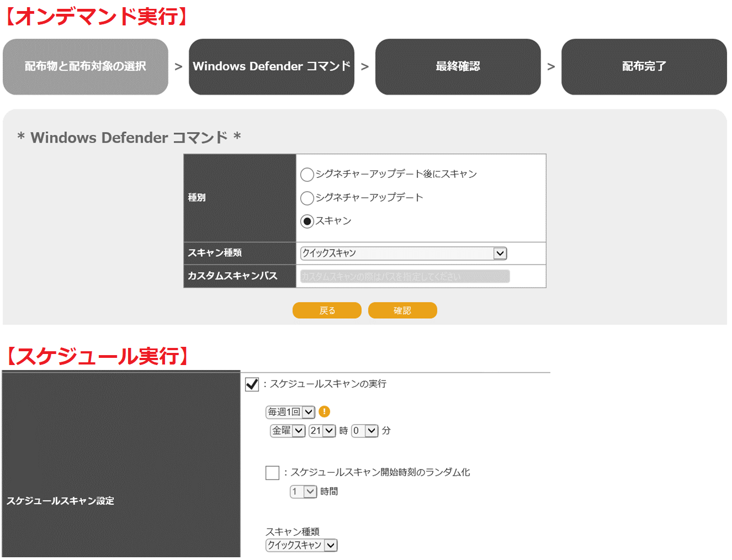The image size is (732, 560).
Task: Toggle スケジュールスキャンの実行 checkbox
Action: (x=252, y=384)
